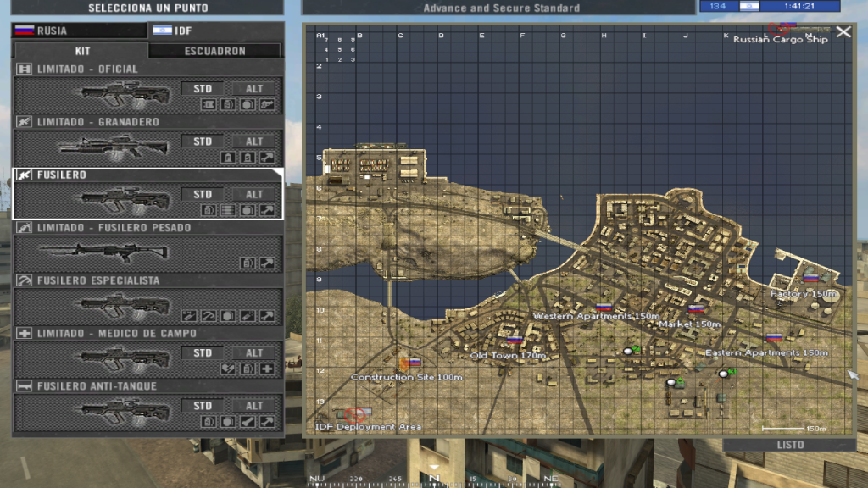Enable ALT variant for Limitado Oficial kit
The height and width of the screenshot is (488, 868).
(x=254, y=89)
